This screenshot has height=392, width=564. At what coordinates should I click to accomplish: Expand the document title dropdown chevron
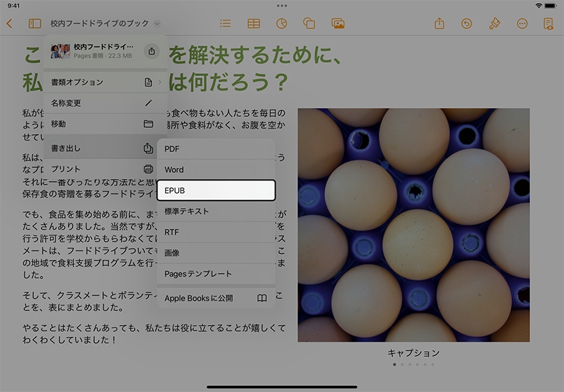coord(158,24)
